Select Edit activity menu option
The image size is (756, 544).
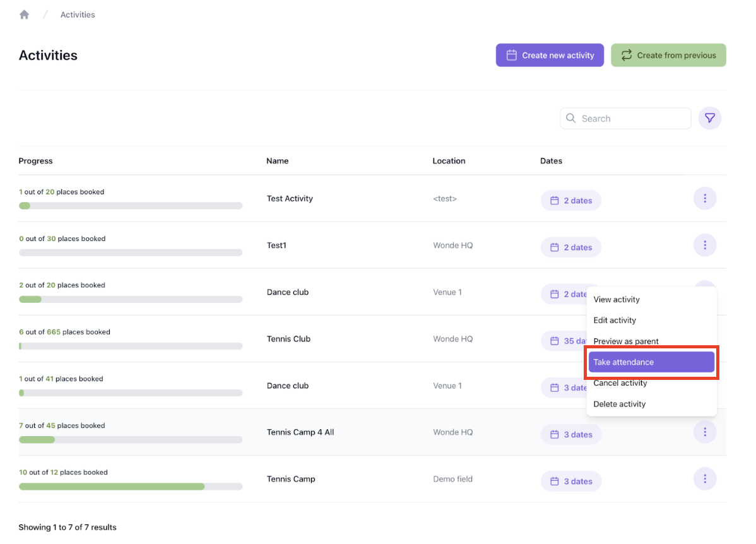pos(615,321)
